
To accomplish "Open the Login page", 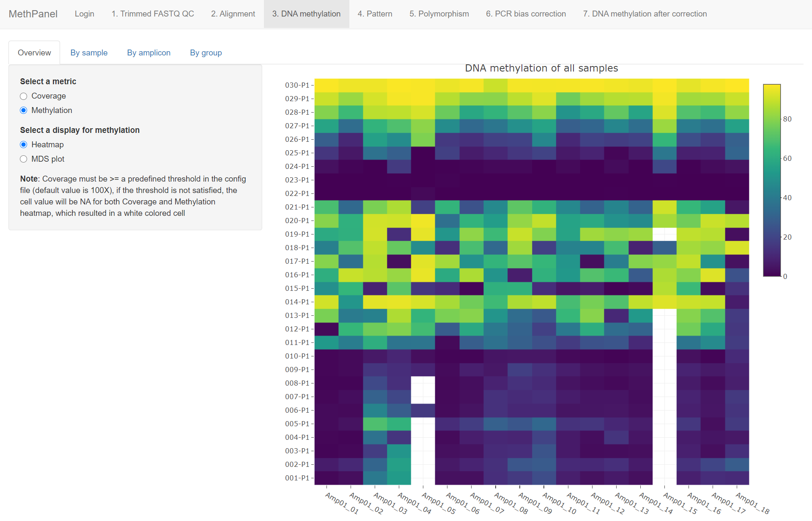I will click(x=84, y=14).
